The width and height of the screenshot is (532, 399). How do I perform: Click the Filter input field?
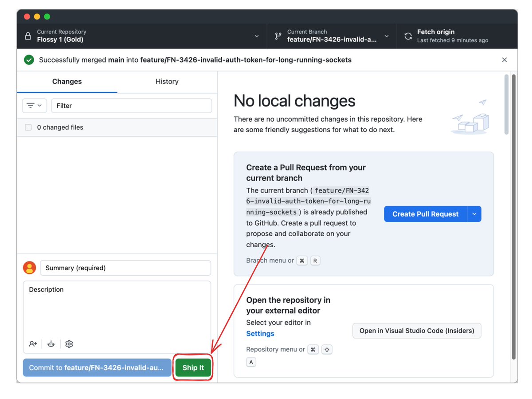(131, 106)
